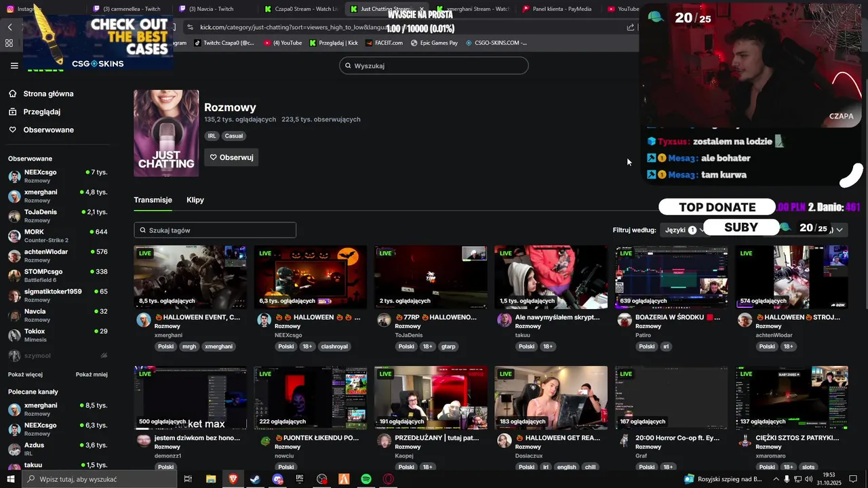
Task: Open Przeglądaj in sidebar
Action: (x=42, y=112)
